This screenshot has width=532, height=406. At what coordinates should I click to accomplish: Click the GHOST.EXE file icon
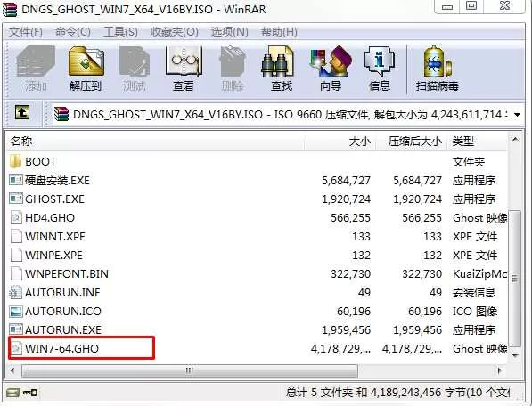point(16,199)
